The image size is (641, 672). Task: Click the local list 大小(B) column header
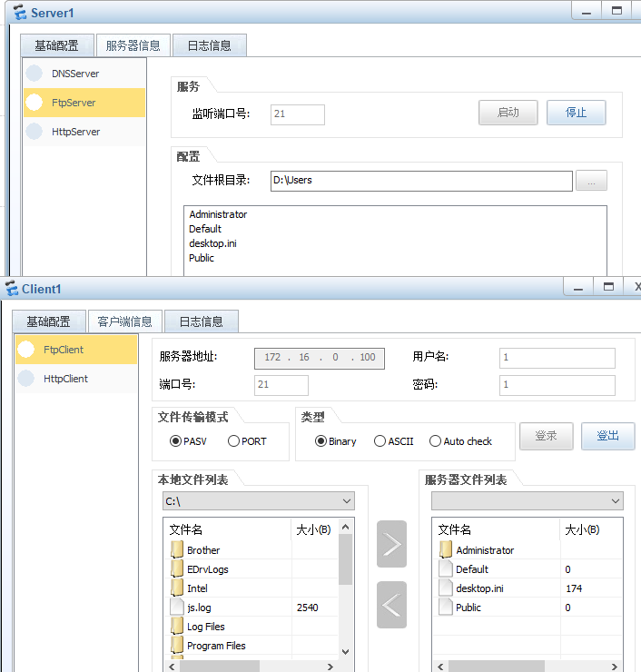click(x=315, y=529)
